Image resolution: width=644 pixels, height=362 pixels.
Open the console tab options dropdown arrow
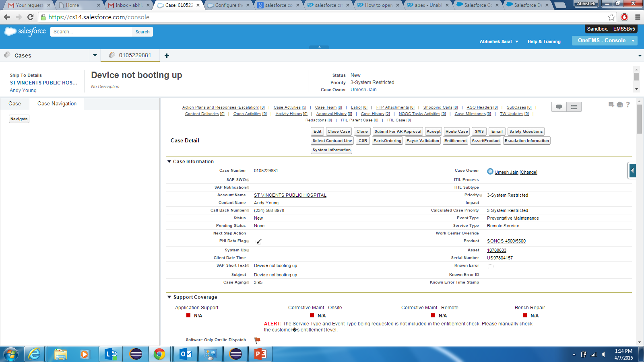pyautogui.click(x=640, y=56)
